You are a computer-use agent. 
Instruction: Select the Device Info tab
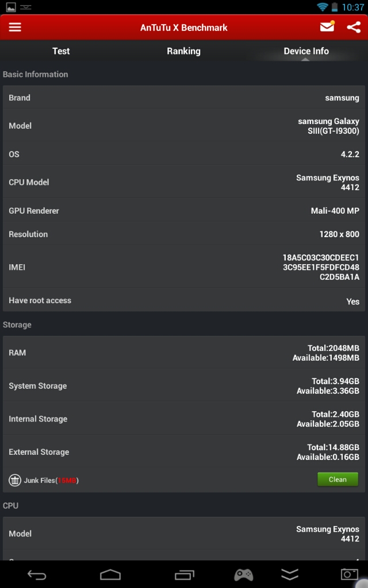point(306,51)
